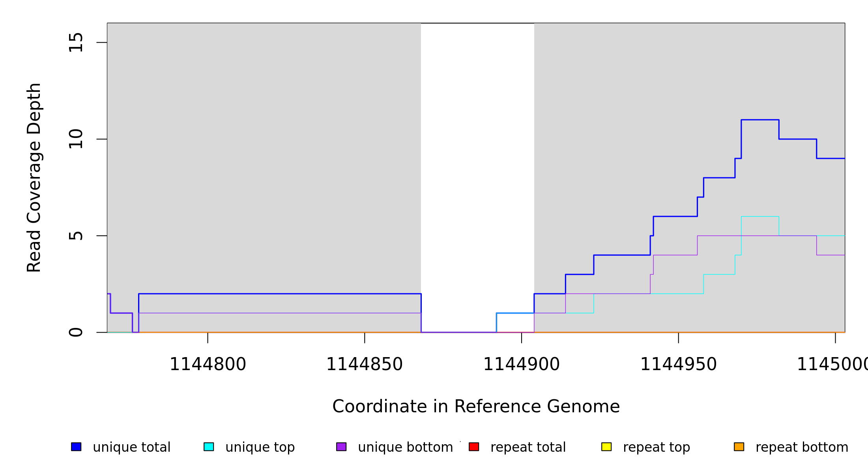The width and height of the screenshot is (868, 473).
Task: Select the 'repeat bottom' legend label
Action: click(x=802, y=447)
